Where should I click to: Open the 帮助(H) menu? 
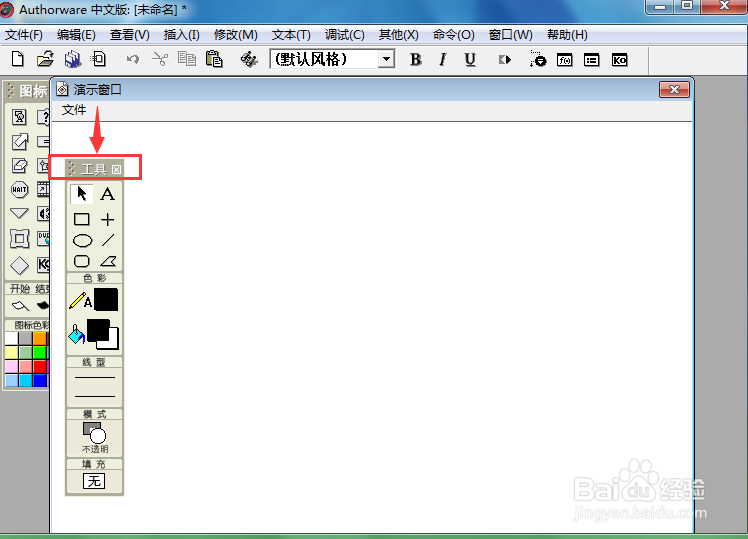(x=567, y=35)
